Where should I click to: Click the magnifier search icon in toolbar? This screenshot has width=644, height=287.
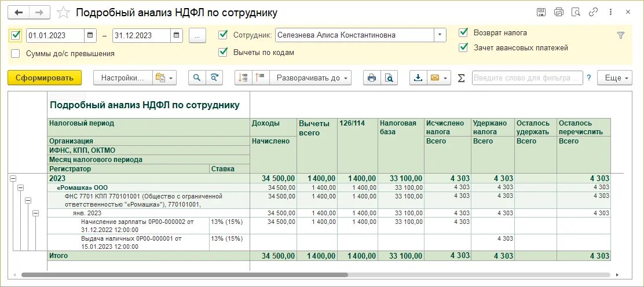pyautogui.click(x=197, y=78)
